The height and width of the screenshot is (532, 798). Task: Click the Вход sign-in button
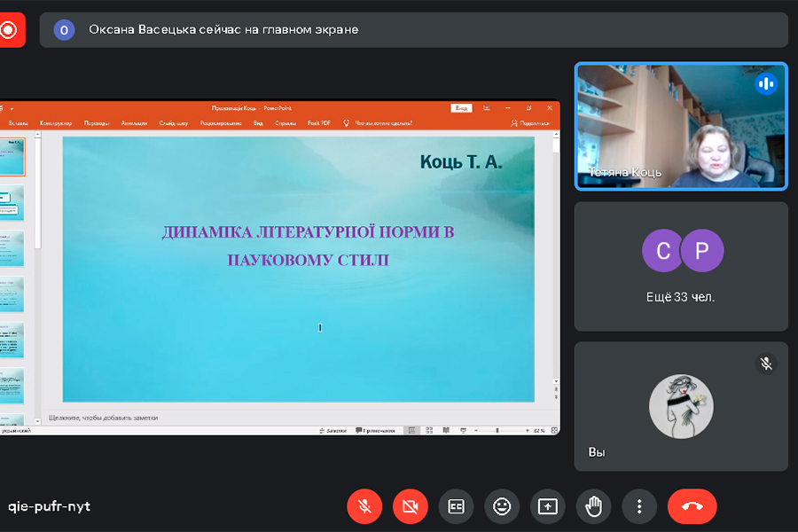(461, 107)
